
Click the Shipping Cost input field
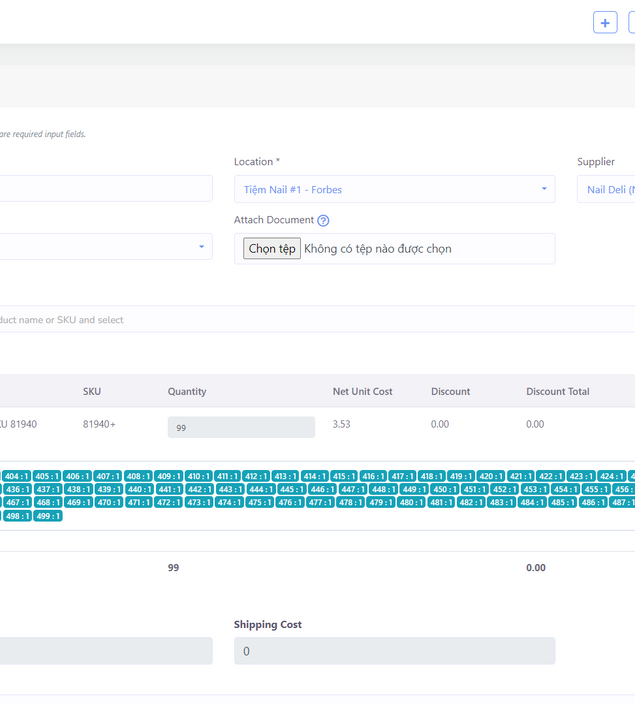394,651
